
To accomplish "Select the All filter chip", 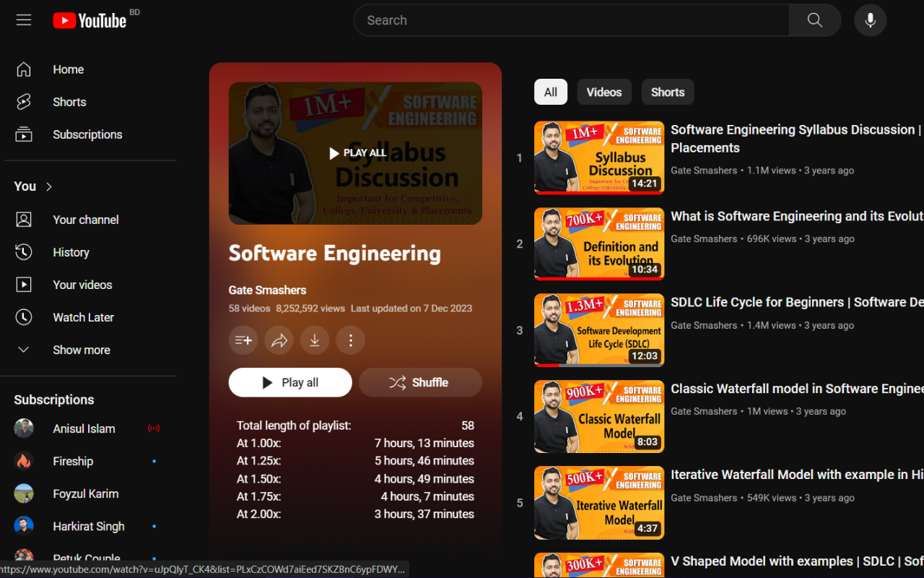I will [x=551, y=92].
